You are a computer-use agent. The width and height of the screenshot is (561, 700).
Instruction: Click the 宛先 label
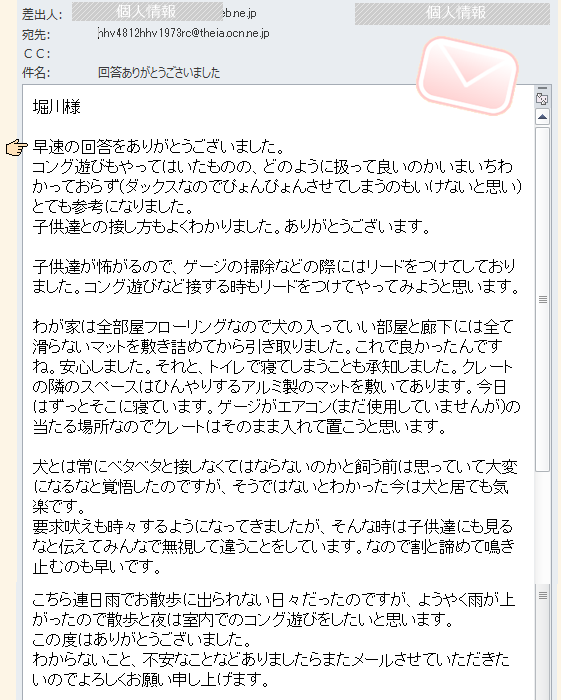click(36, 34)
